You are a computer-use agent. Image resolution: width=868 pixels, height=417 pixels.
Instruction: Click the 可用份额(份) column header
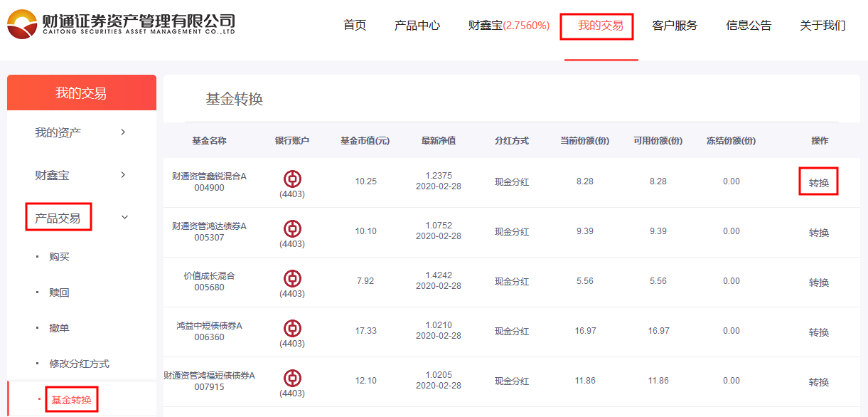pyautogui.click(x=658, y=141)
